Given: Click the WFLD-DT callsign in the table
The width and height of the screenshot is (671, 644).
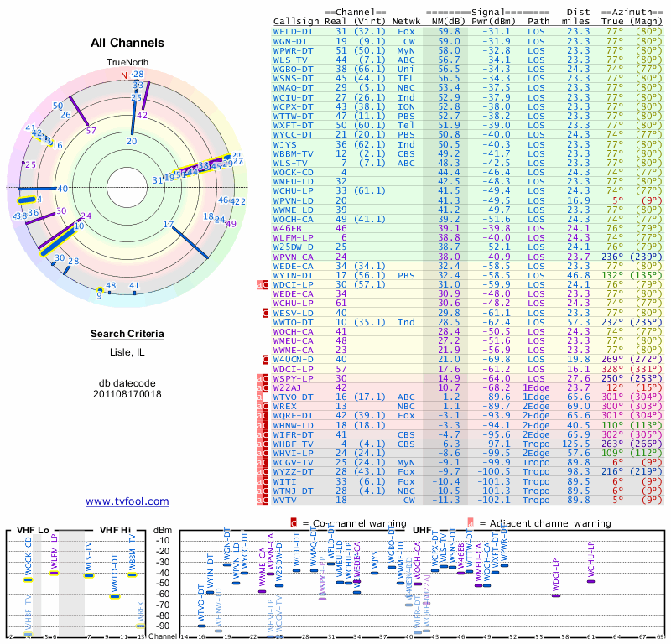Looking at the screenshot, I should pyautogui.click(x=294, y=30).
